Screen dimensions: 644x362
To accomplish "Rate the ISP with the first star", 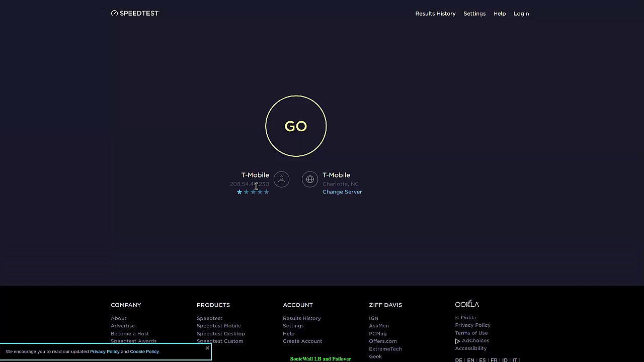I will click(239, 192).
